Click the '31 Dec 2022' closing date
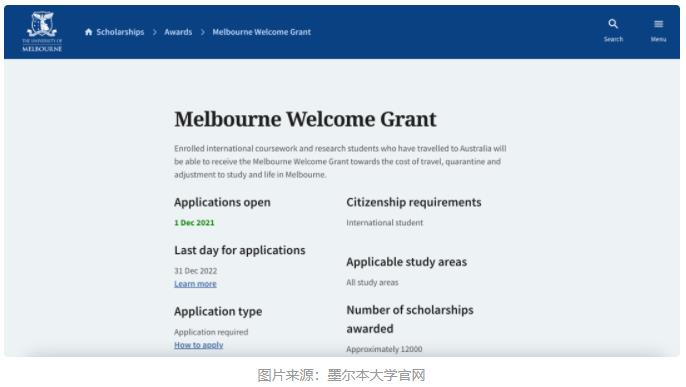Screen dimensions: 686x387 click(196, 271)
